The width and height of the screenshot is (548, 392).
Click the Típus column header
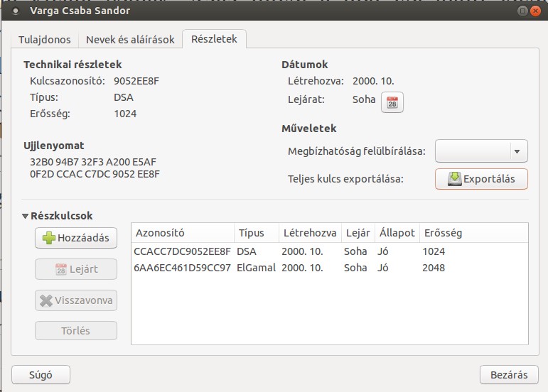[257, 233]
